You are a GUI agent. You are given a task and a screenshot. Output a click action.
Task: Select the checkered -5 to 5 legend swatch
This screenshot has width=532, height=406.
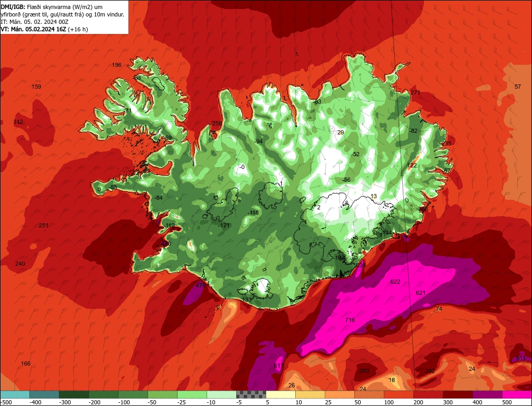click(251, 394)
